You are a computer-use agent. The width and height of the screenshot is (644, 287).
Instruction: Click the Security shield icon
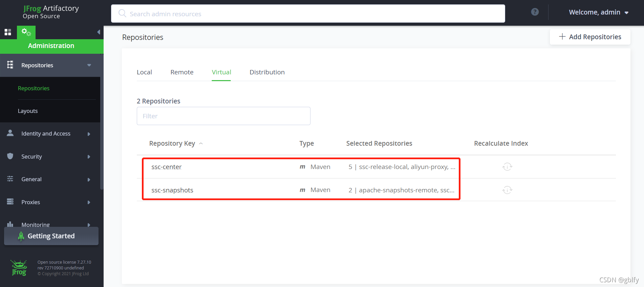10,156
